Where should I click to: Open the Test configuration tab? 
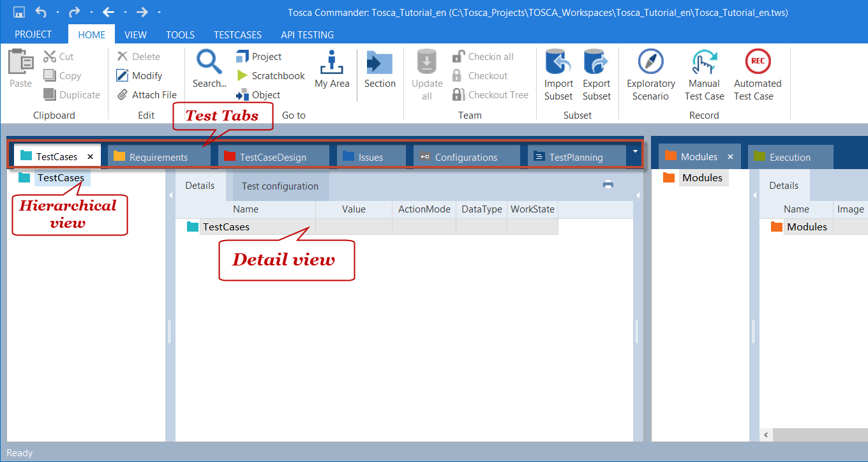point(280,186)
